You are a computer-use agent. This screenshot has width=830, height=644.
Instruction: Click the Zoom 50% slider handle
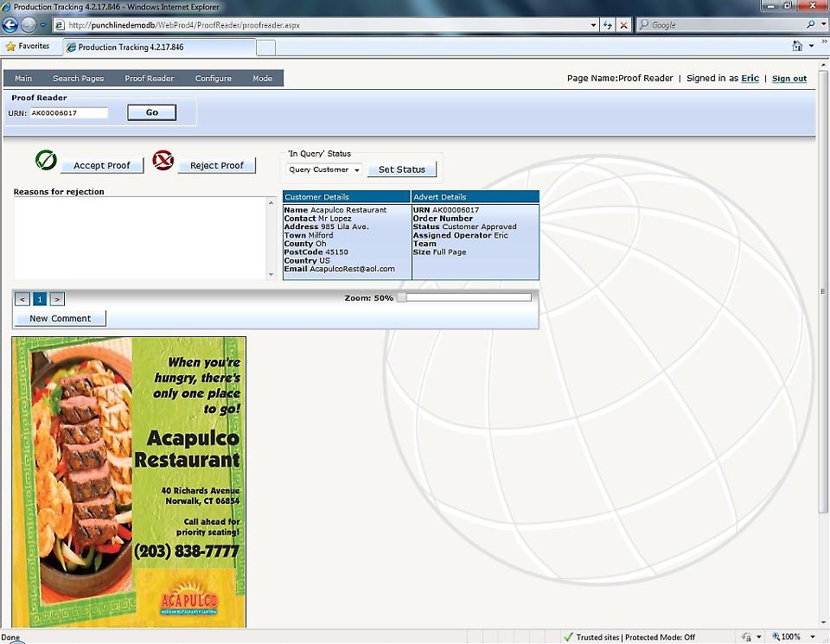click(402, 297)
